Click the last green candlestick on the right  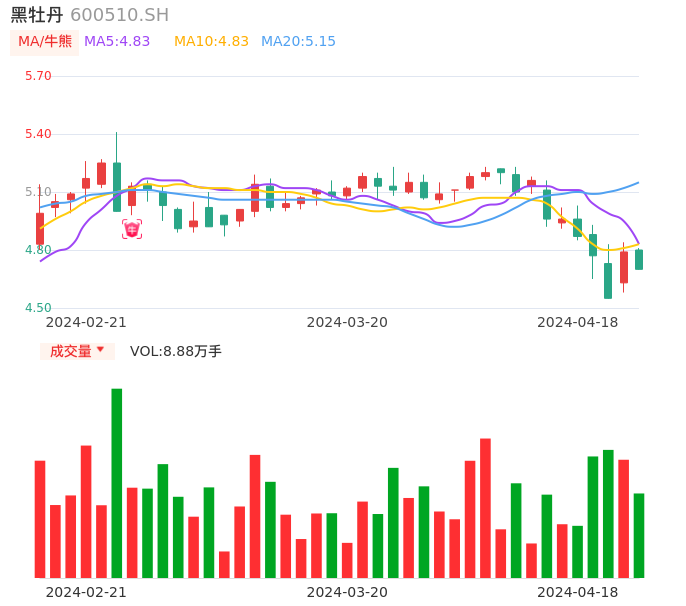[x=639, y=260]
